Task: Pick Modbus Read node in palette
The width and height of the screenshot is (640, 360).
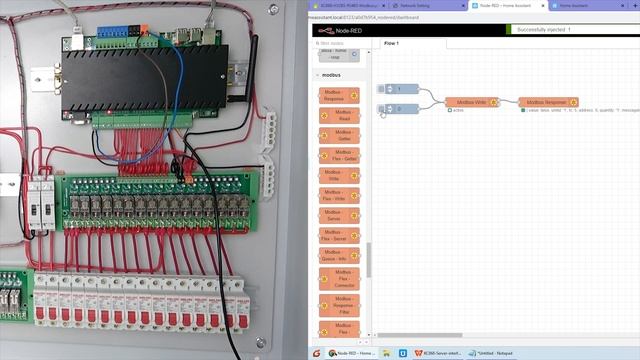Action: tap(339, 116)
